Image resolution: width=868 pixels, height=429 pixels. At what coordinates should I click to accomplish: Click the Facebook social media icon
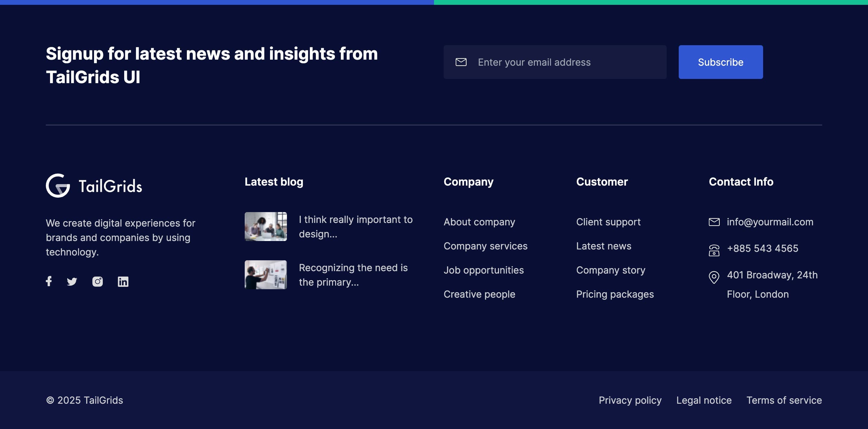coord(49,281)
